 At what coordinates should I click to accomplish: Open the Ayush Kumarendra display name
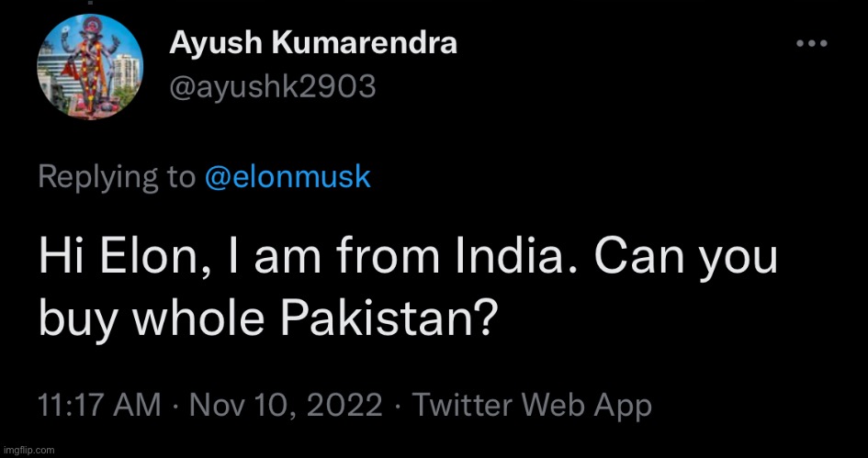pos(313,43)
